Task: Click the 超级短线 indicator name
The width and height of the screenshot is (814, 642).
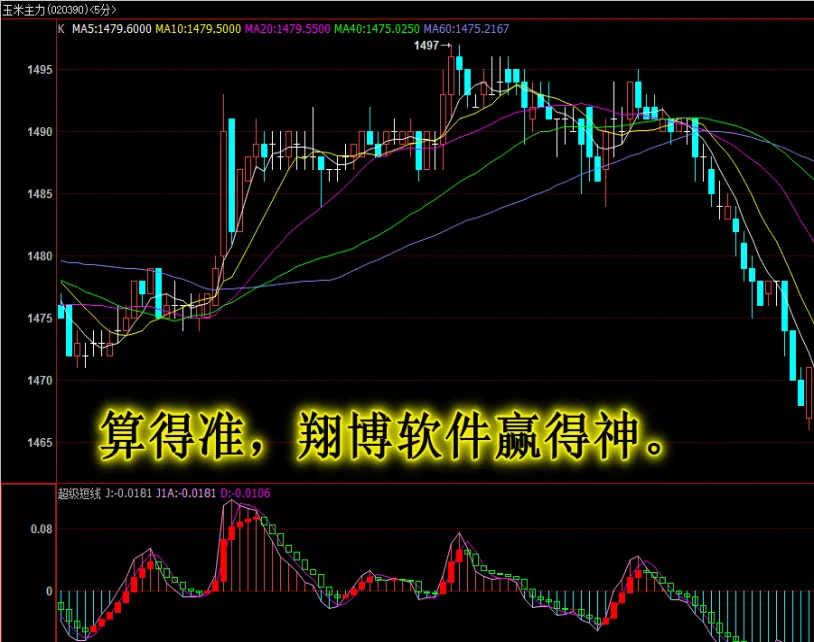Action: pos(79,493)
